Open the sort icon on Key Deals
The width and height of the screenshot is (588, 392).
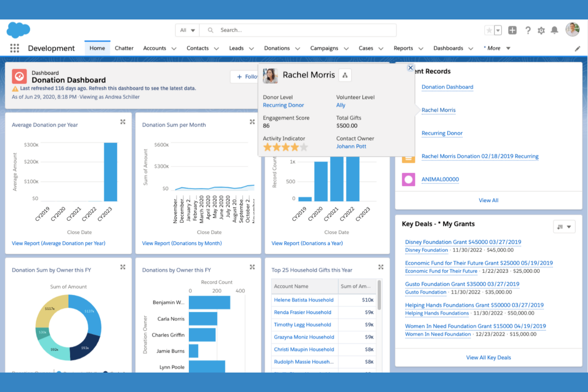562,226
